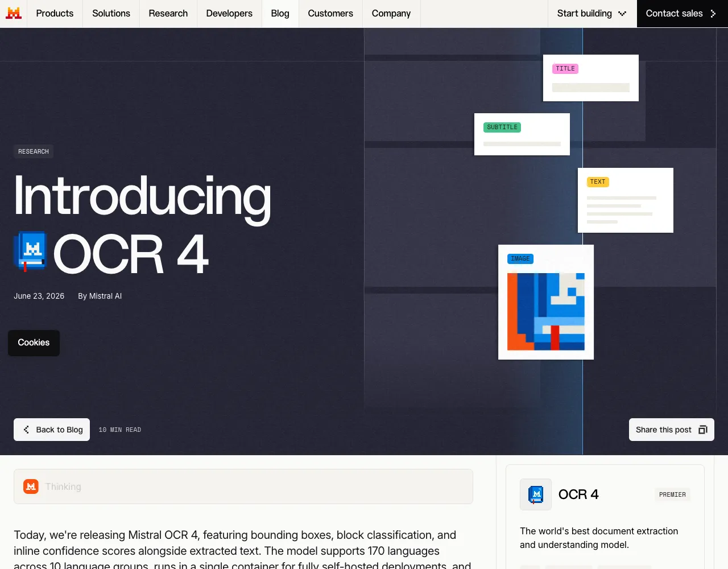Click the Introducing OCR 4 headline
728x569 pixels.
[142, 225]
